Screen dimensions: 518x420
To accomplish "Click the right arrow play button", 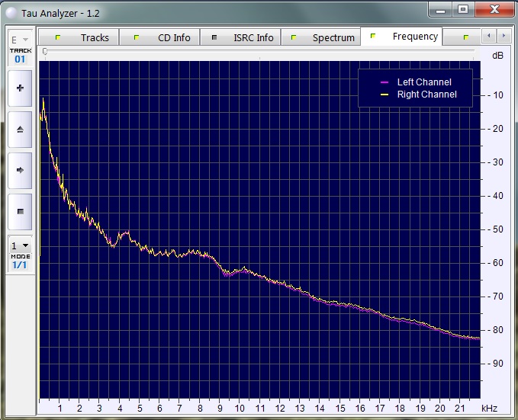I will tap(20, 170).
